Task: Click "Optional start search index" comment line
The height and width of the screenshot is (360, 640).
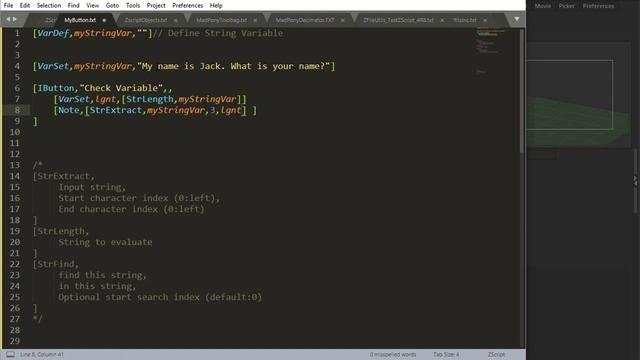Action: click(160, 297)
